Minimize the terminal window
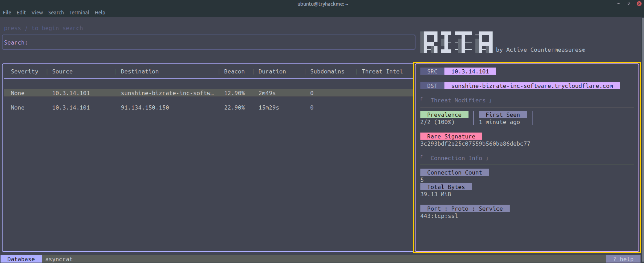Viewport: 644px width, 263px height. (x=618, y=4)
